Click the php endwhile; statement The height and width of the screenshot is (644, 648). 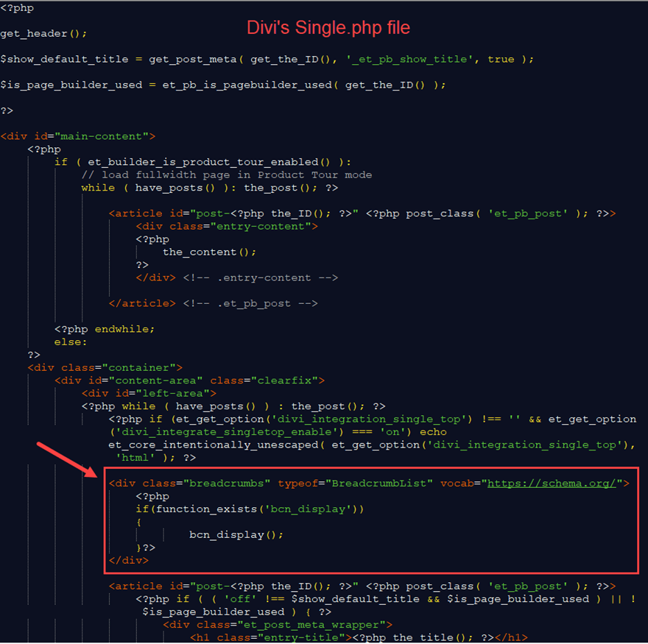[104, 329]
